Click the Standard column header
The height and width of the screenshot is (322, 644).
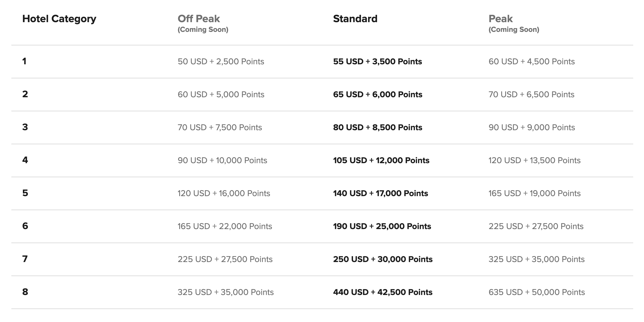[x=355, y=19]
